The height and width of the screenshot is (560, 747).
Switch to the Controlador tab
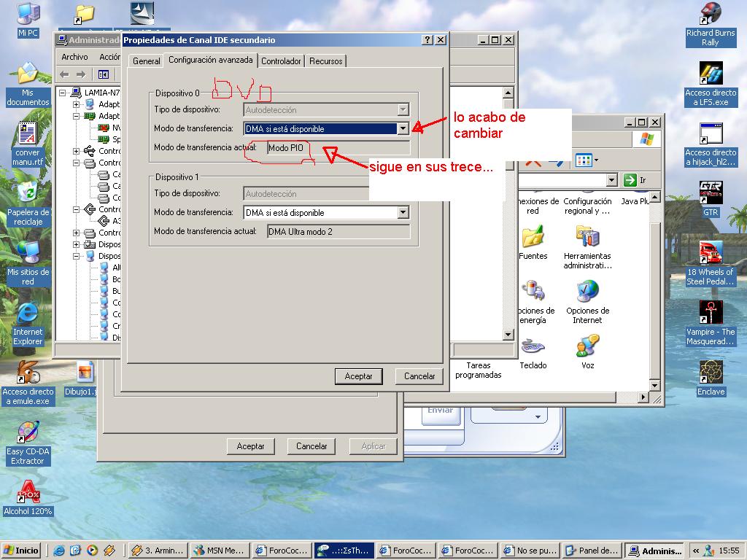click(x=281, y=61)
